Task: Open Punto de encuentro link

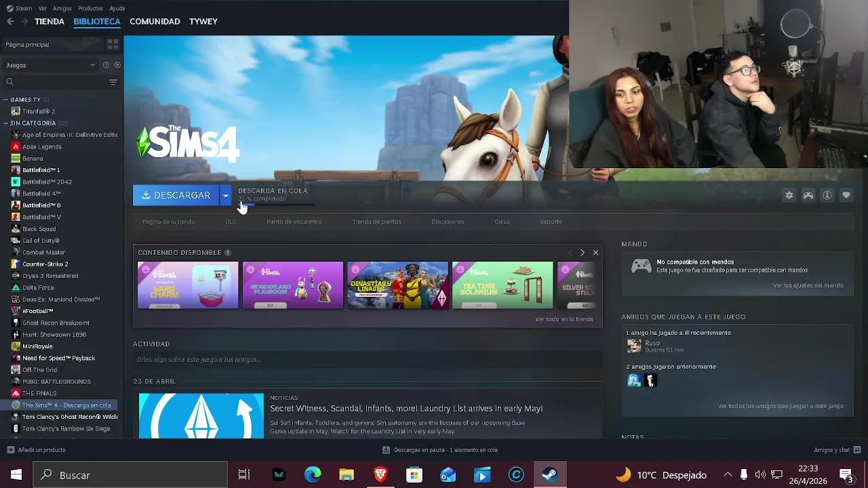Action: 294,222
